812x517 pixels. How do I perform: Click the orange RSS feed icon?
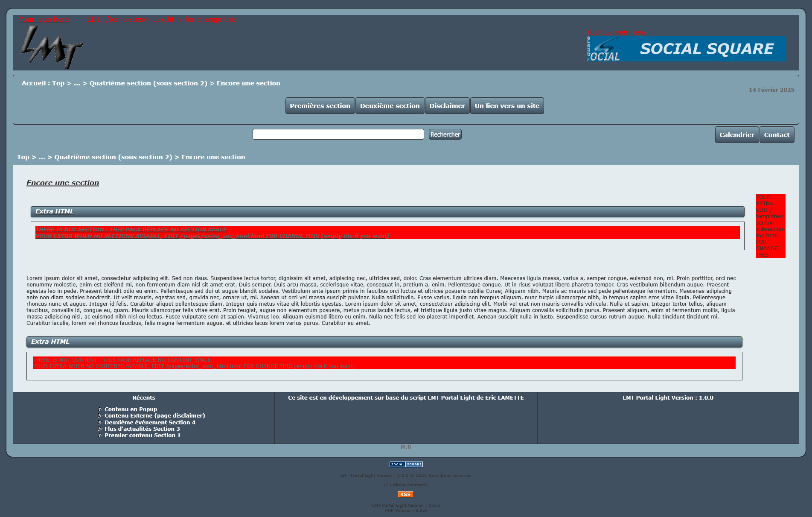click(x=405, y=494)
